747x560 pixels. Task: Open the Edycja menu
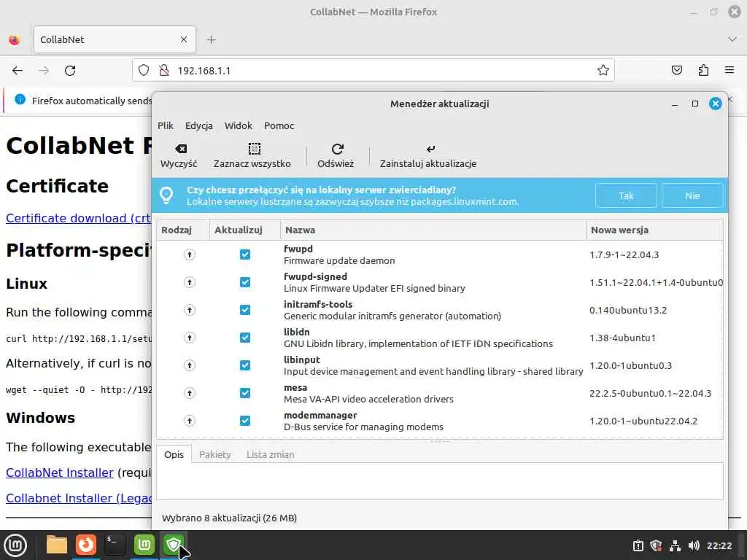198,125
